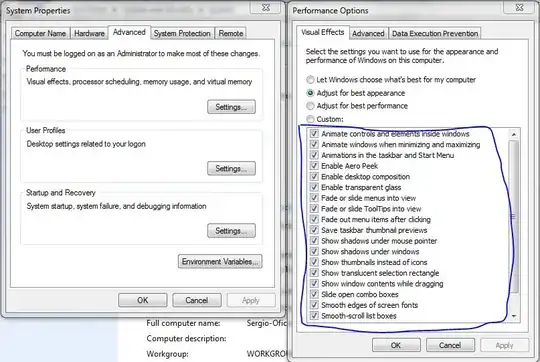
Task: Close the Performance Options window
Action: coord(519,7)
